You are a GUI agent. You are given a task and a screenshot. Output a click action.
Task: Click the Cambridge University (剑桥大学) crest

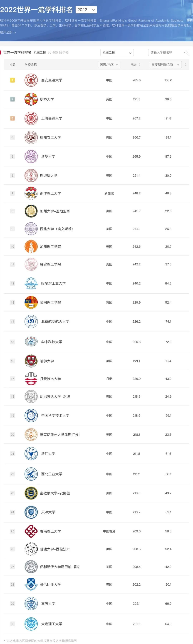(31, 99)
